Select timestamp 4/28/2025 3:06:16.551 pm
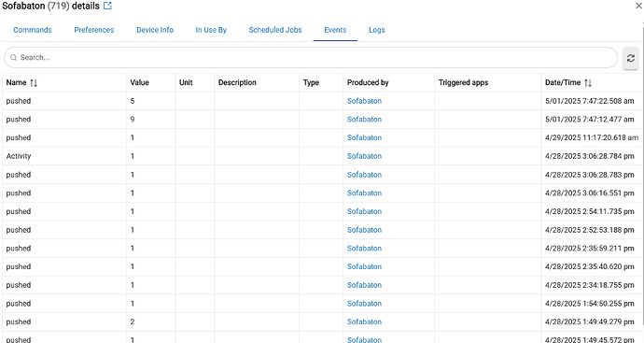The width and height of the screenshot is (644, 343). tap(589, 193)
